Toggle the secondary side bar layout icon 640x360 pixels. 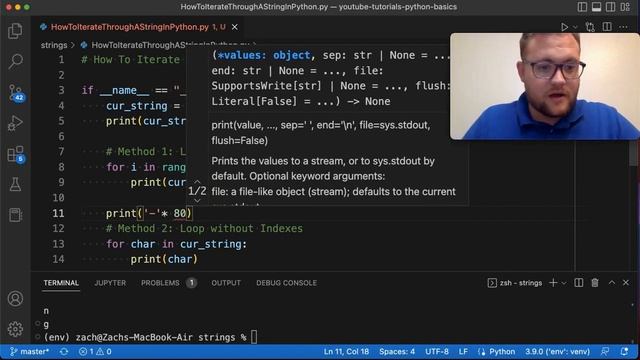611,7
